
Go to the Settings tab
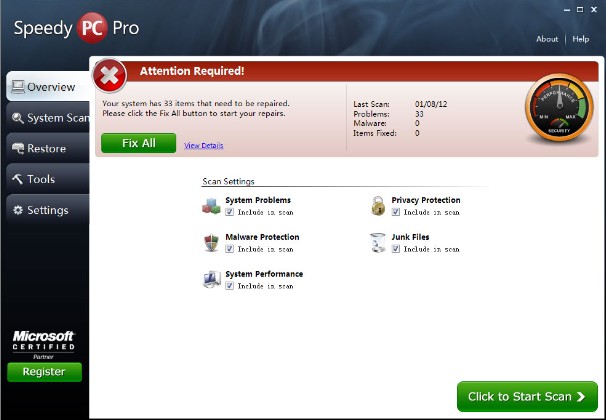pyautogui.click(x=48, y=210)
